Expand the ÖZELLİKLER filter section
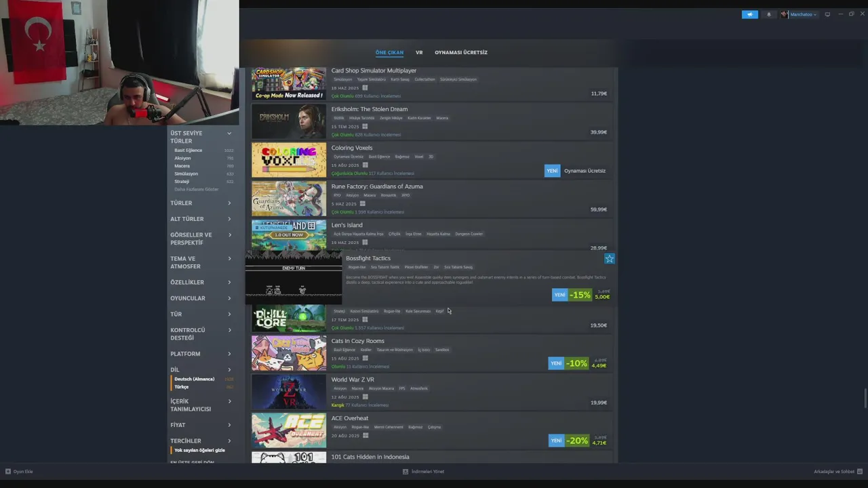 pyautogui.click(x=201, y=282)
